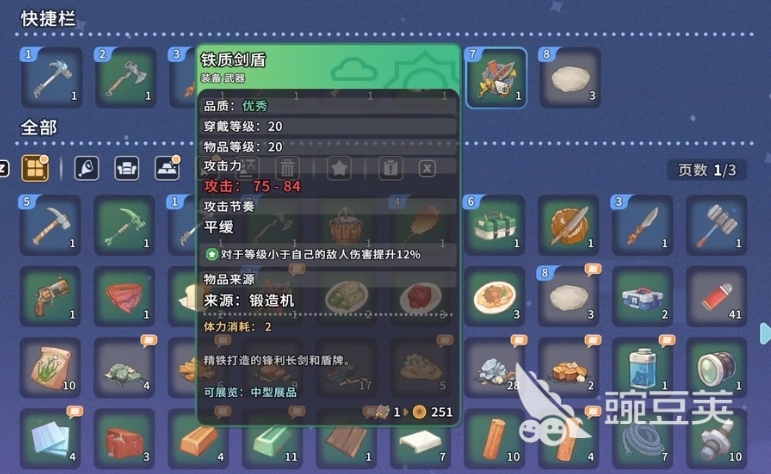
Task: Click the white stone item in quickbar slot 8
Action: (570, 78)
